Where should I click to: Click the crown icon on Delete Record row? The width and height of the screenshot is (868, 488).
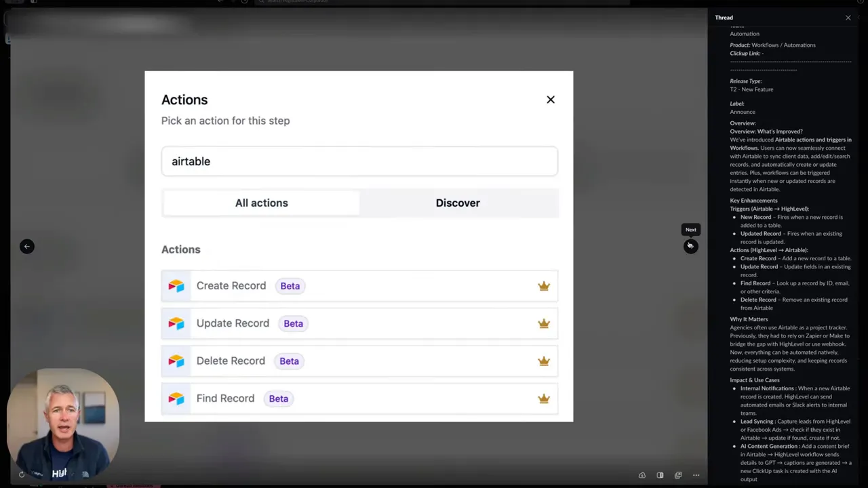click(544, 361)
